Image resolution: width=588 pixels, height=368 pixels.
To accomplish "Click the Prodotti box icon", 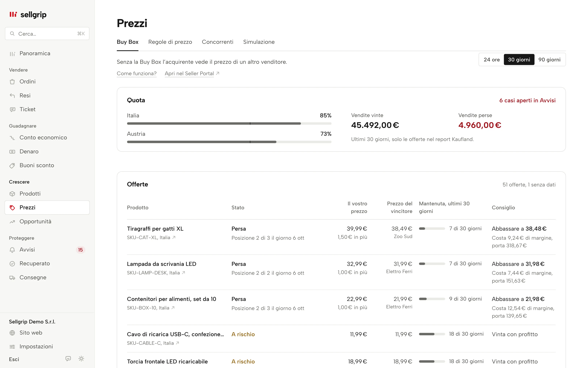I will pyautogui.click(x=12, y=194).
